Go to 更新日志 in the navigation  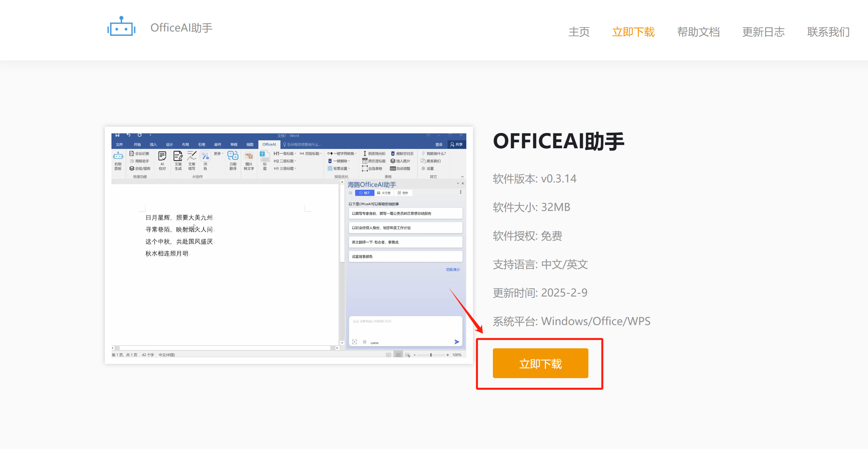(x=763, y=32)
